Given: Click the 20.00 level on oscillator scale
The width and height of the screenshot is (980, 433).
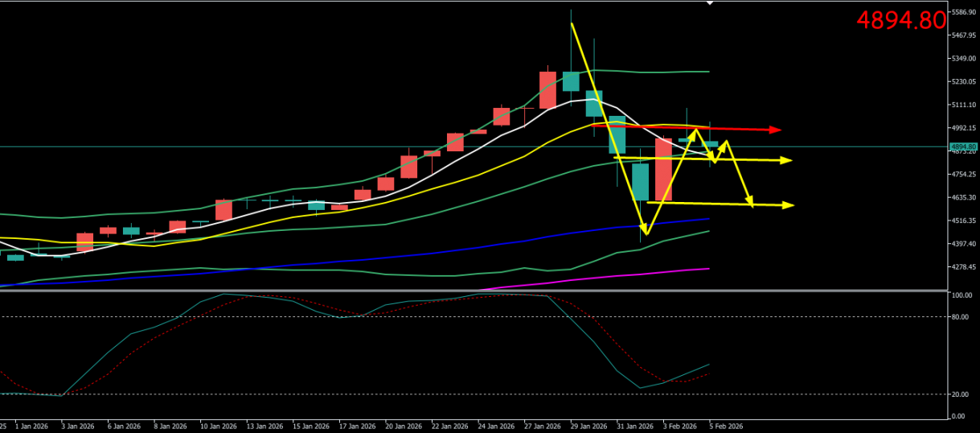Looking at the screenshot, I should click(959, 394).
